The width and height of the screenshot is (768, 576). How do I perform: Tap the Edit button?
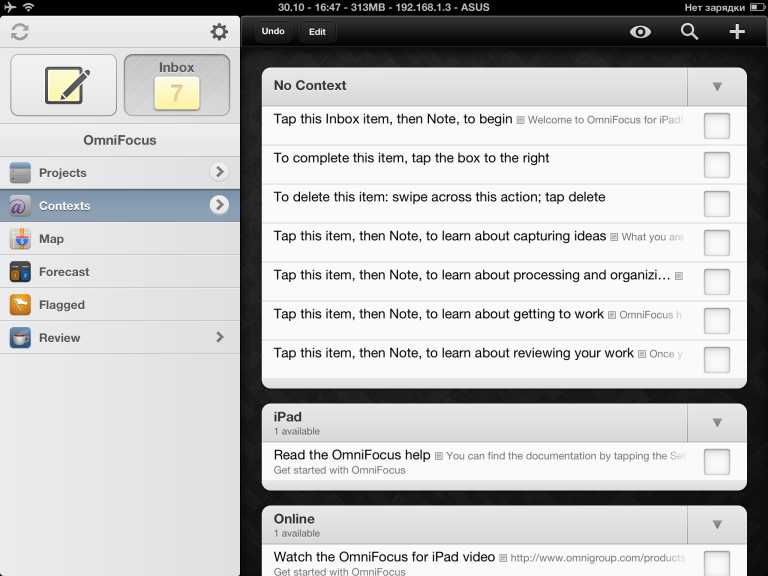[317, 32]
